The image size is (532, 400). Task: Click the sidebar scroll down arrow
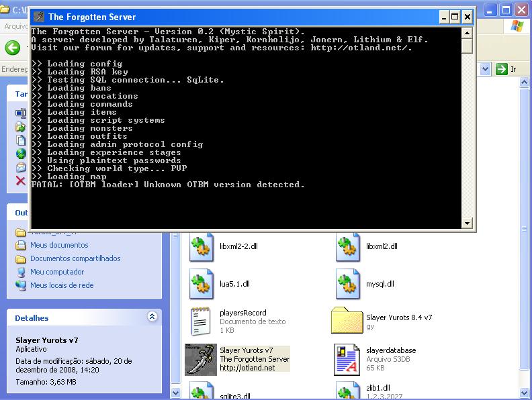click(175, 393)
